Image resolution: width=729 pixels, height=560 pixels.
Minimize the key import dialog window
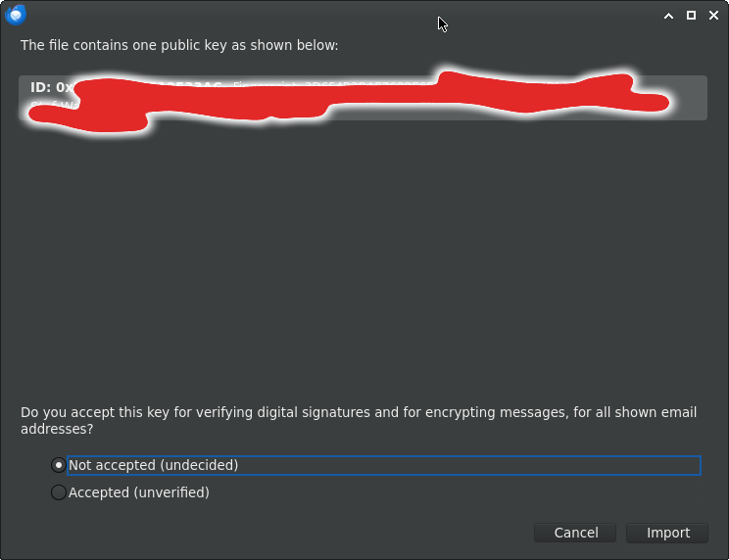(669, 16)
